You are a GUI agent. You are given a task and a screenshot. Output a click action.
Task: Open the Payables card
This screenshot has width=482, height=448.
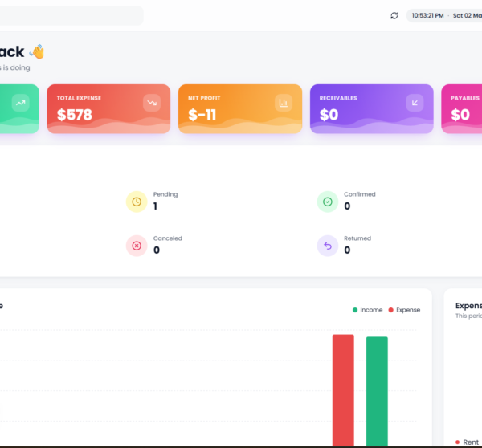tap(461, 108)
